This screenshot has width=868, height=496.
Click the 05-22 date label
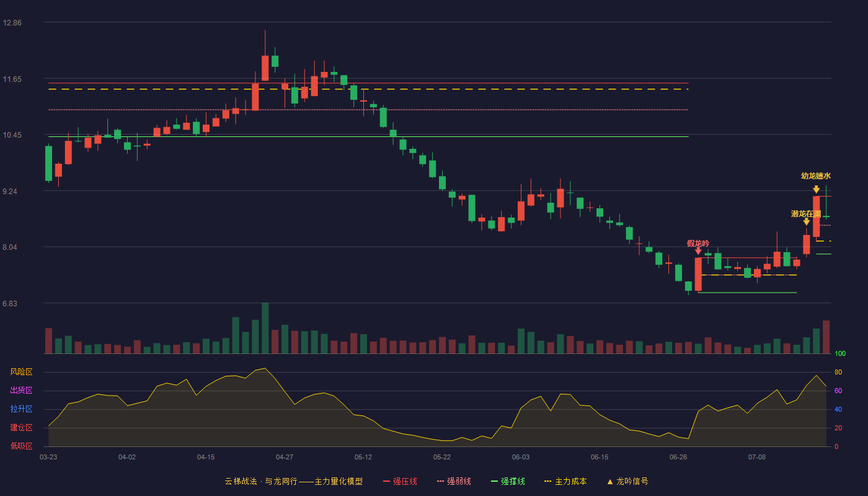tap(442, 457)
